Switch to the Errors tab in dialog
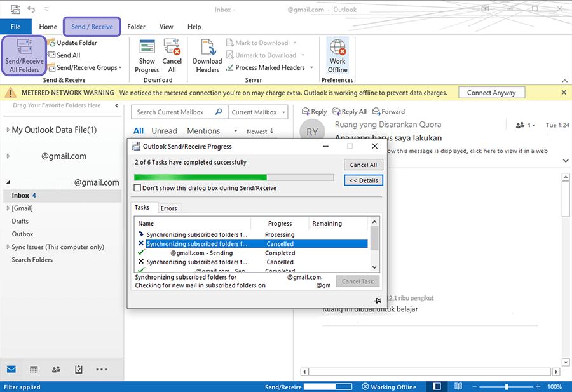Viewport: 572px width, 392px height. click(x=168, y=208)
